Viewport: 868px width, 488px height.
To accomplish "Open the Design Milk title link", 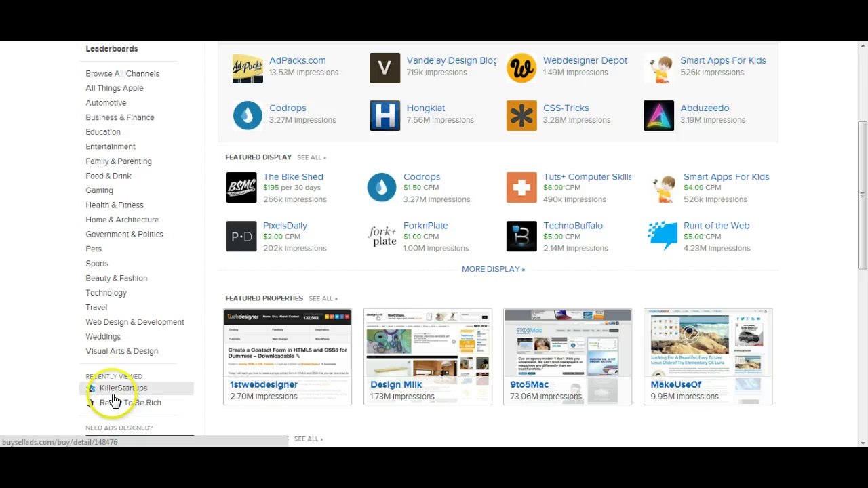I will click(x=396, y=384).
